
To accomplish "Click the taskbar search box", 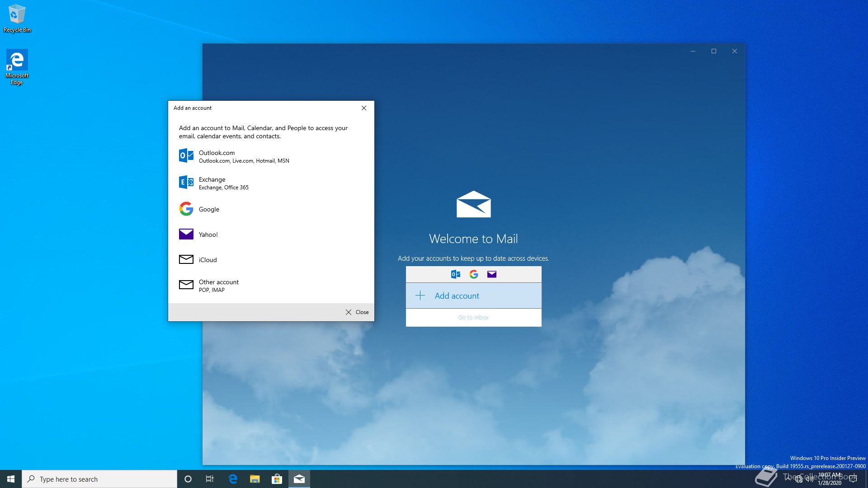I will tap(99, 479).
